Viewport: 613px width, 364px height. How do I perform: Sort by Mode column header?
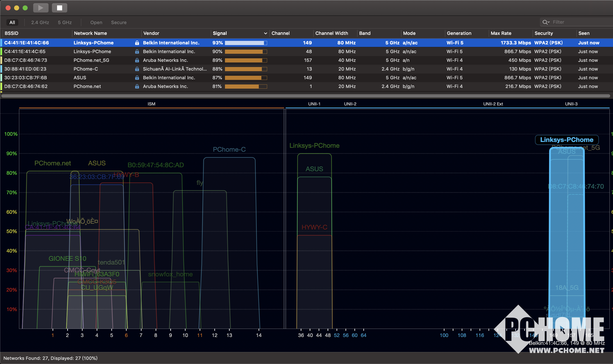(x=423, y=33)
